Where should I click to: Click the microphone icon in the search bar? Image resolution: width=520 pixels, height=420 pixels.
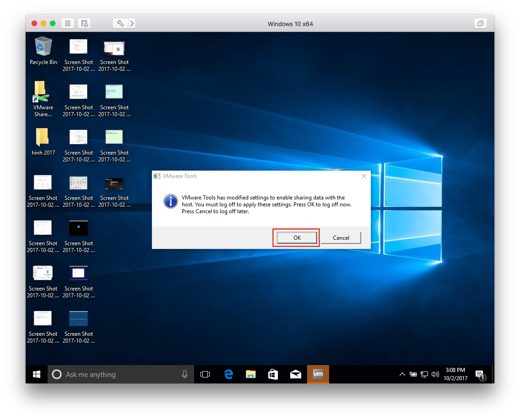coord(184,374)
